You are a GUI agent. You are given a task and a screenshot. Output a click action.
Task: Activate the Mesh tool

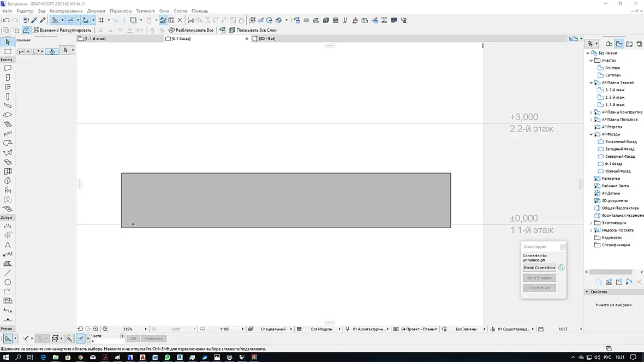pyautogui.click(x=8, y=209)
